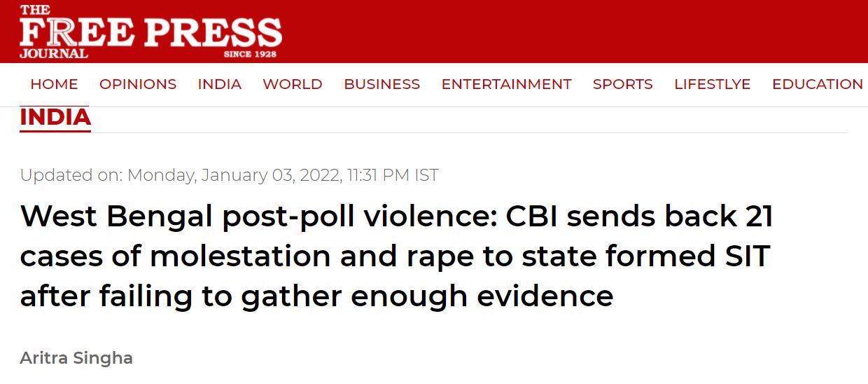Click 'West Bengal' at the headline start
868x384 pixels.
pyautogui.click(x=116, y=217)
